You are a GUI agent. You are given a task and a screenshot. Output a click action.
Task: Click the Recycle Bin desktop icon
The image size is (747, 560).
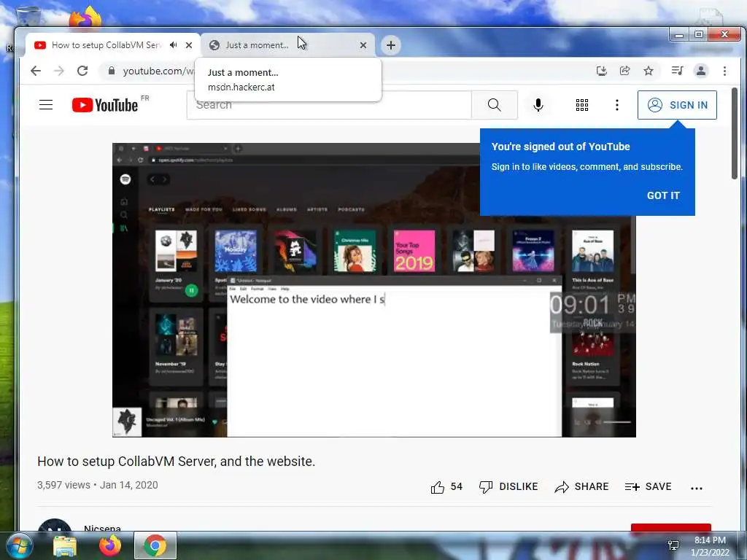28,17
